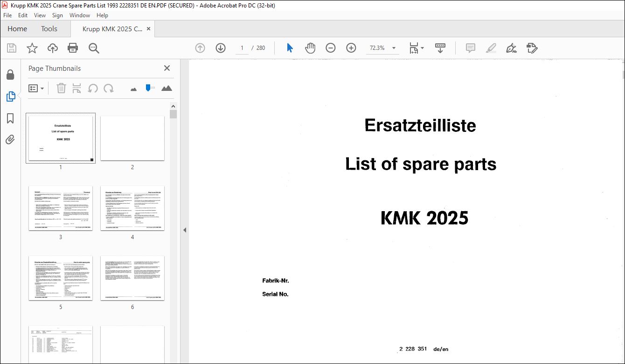Rotate pages counterclockwise
This screenshot has height=364, width=625.
[93, 88]
